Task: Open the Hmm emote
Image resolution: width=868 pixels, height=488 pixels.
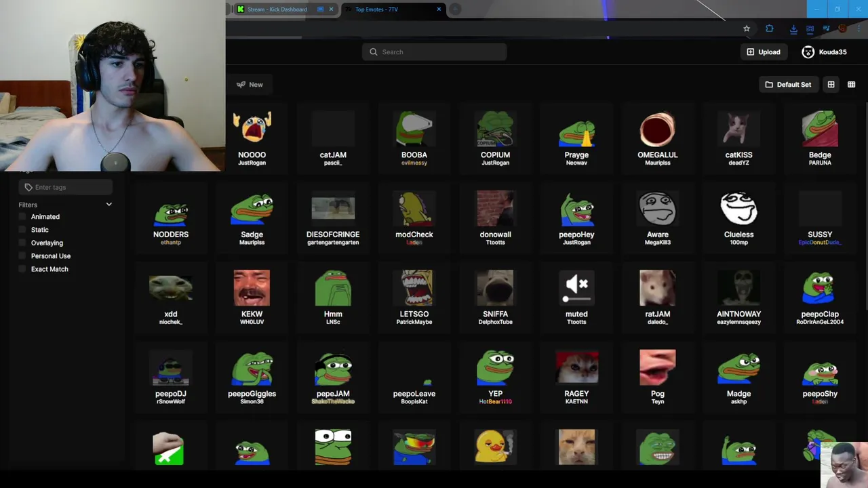Action: (333, 298)
